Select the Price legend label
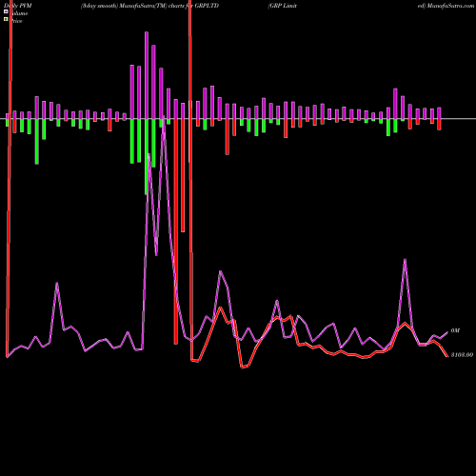Viewport: 476px width, 476px height. coord(16,21)
